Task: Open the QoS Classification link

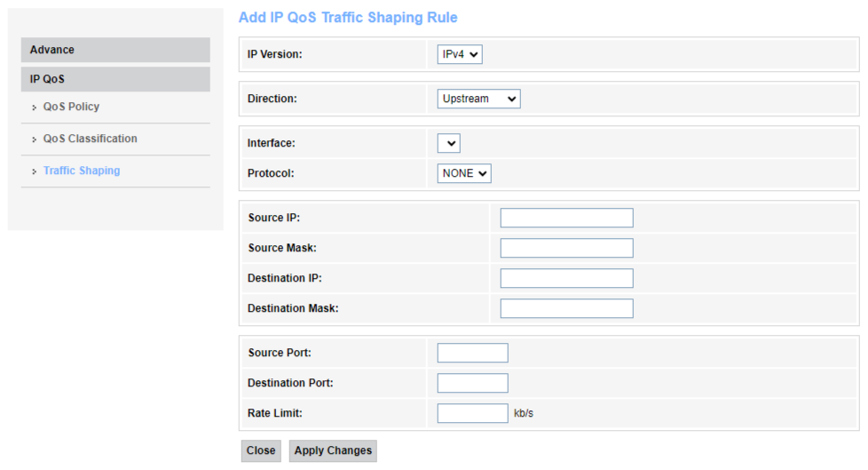Action: pos(90,139)
